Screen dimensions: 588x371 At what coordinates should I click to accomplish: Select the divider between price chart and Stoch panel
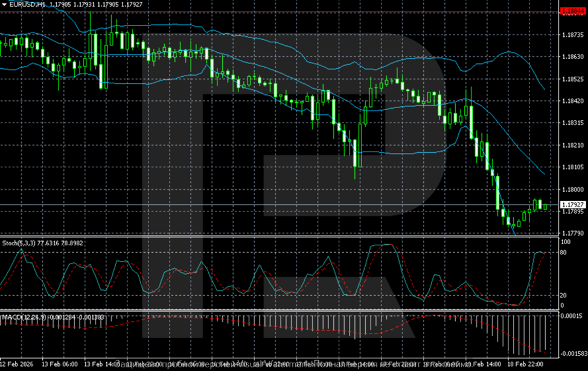pos(280,237)
